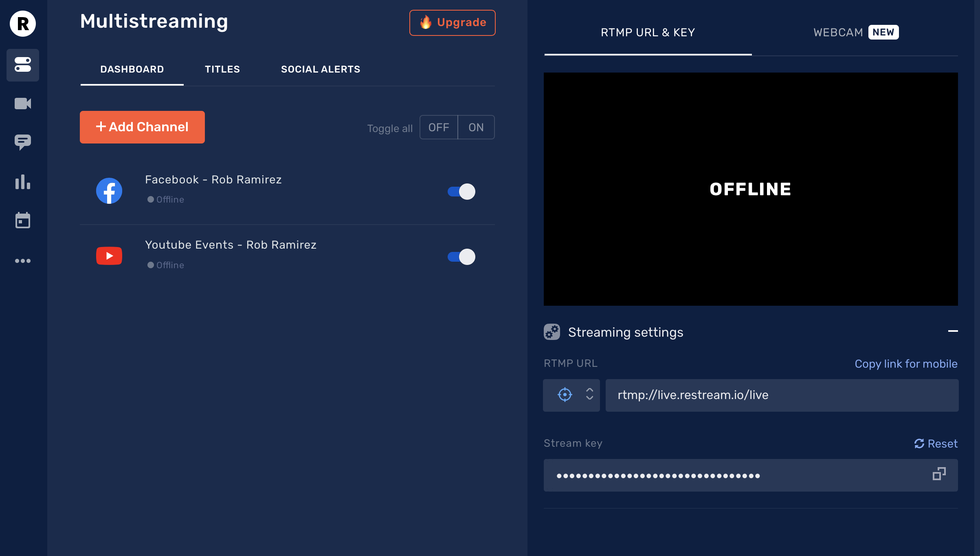Switch to the TITLES tab

tap(222, 69)
